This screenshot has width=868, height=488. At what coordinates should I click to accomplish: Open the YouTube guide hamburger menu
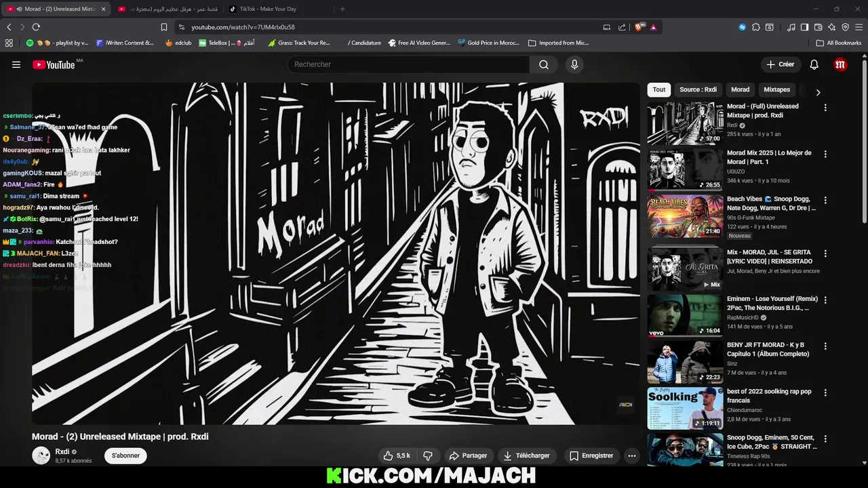[16, 64]
